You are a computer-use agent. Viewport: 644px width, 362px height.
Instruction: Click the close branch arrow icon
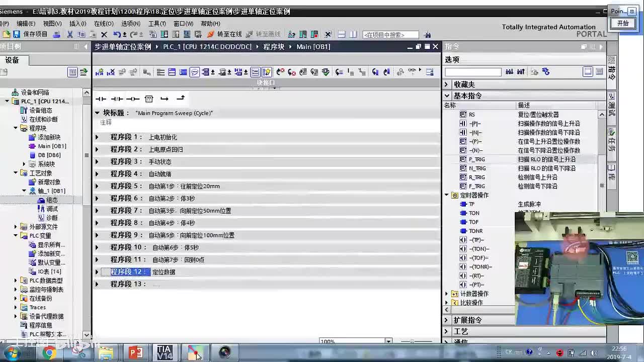click(x=181, y=98)
